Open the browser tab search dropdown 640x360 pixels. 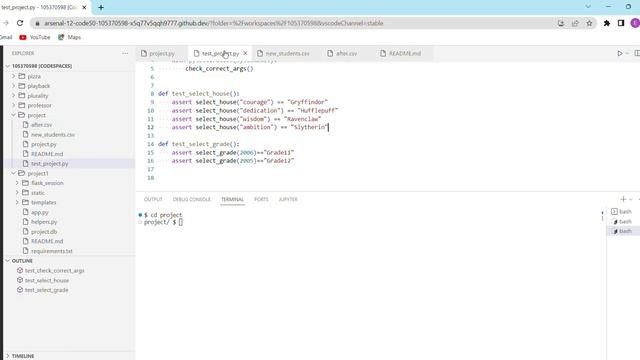tap(588, 7)
